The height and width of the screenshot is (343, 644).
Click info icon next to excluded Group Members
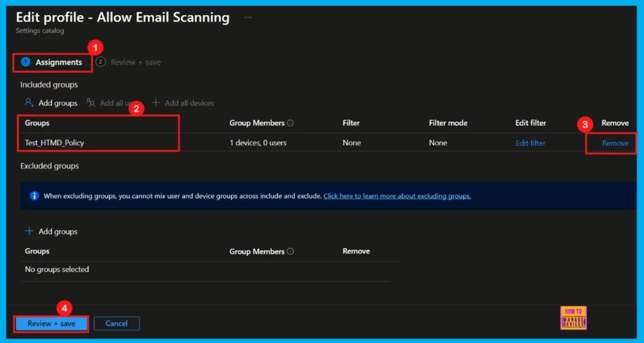click(291, 251)
